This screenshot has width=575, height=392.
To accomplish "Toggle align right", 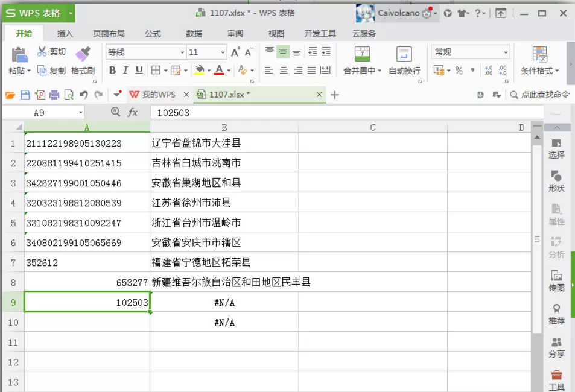I will (x=298, y=71).
